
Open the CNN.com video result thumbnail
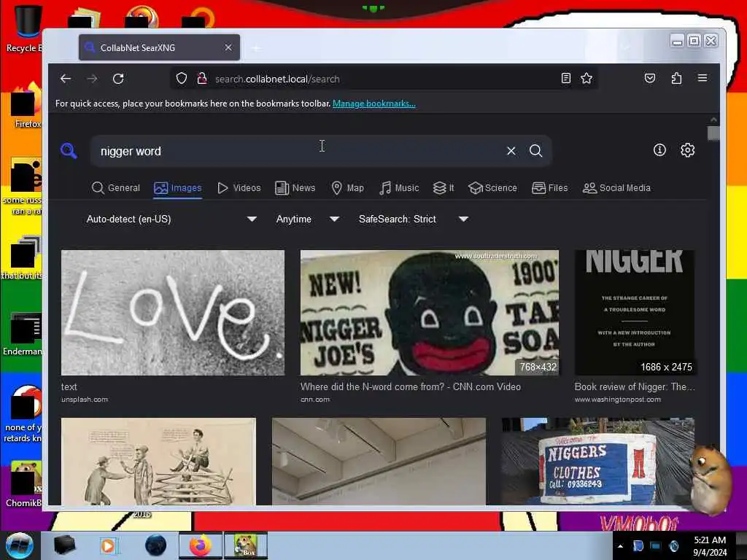429,313
